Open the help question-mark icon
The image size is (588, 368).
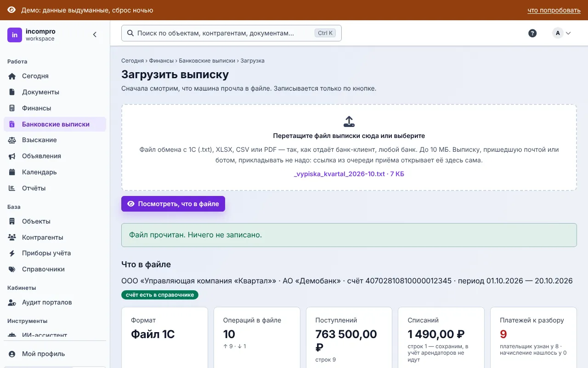(532, 33)
